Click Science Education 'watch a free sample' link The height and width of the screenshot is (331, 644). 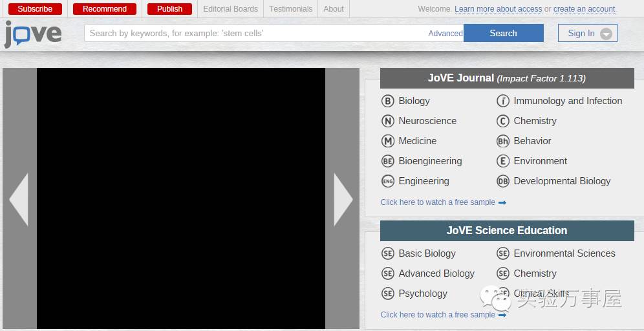coord(438,315)
